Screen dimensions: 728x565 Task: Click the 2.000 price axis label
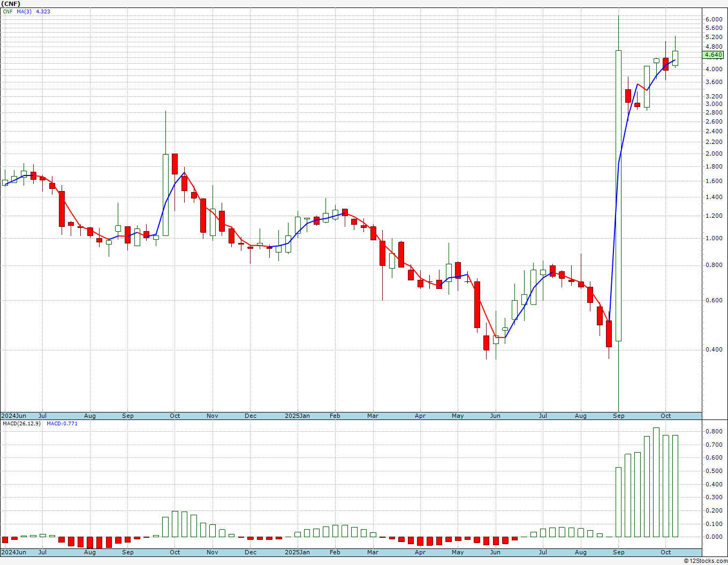pos(714,154)
